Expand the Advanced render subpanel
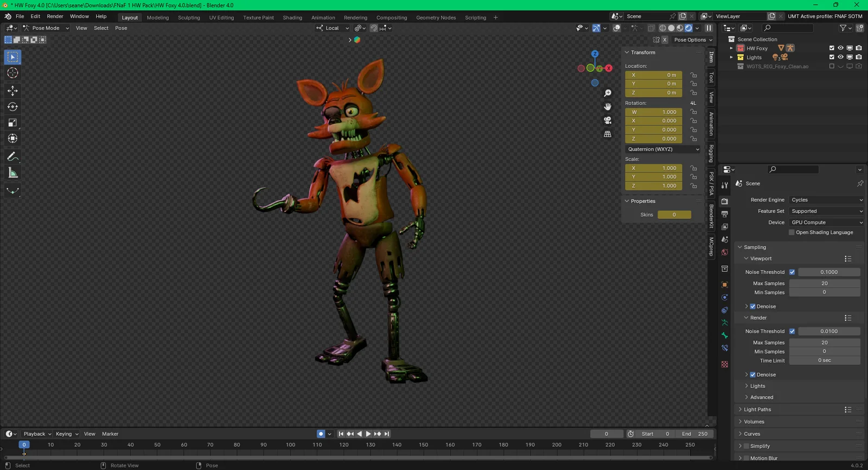This screenshot has height=470, width=868. pos(761,398)
